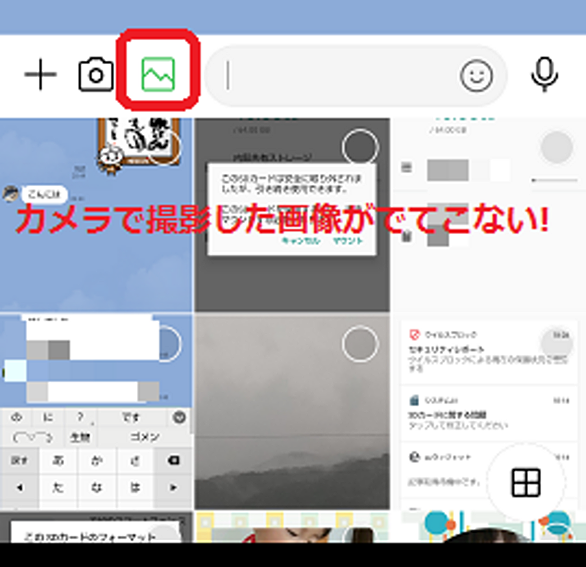Tap the microphone voice message icon

(x=545, y=75)
